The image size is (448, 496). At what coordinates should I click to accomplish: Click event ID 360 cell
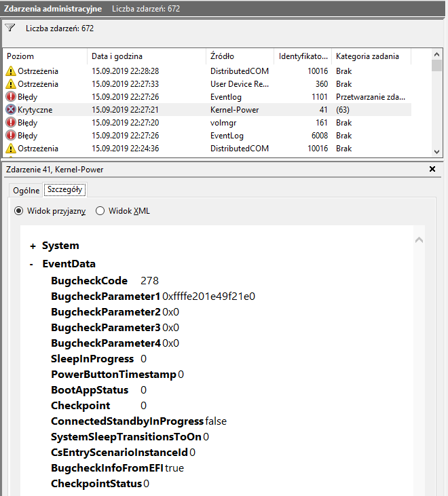pyautogui.click(x=322, y=84)
